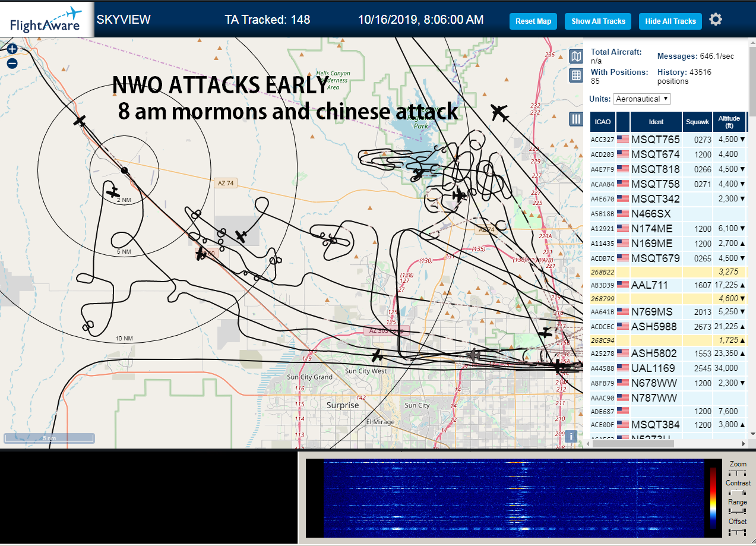Select the ASH5988 aircraft row
This screenshot has width=756, height=546.
(x=668, y=327)
